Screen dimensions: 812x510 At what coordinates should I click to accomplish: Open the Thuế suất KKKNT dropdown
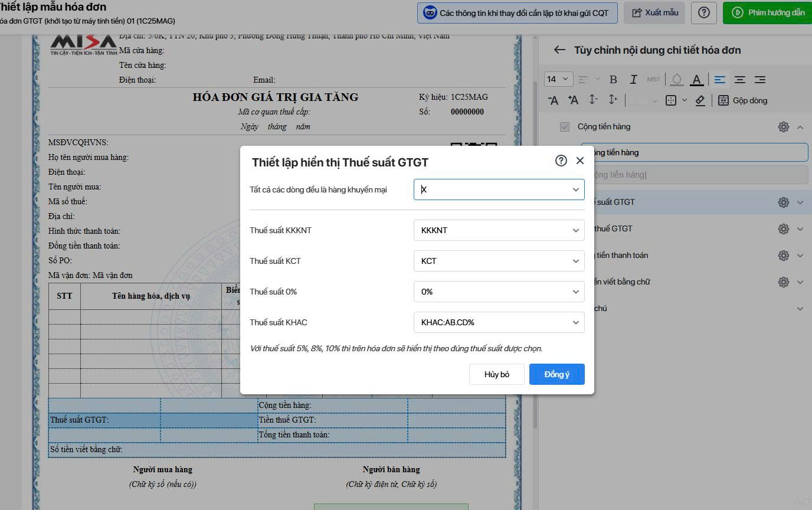pyautogui.click(x=499, y=230)
